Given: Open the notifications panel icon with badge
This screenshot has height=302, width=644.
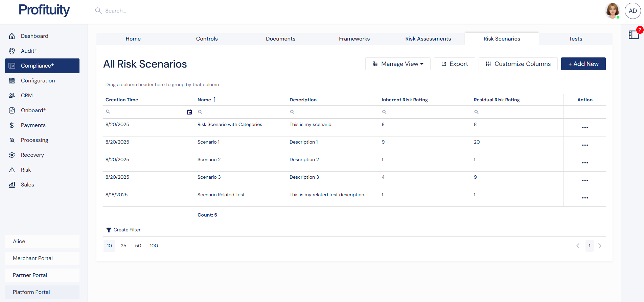Looking at the screenshot, I should pyautogui.click(x=634, y=35).
